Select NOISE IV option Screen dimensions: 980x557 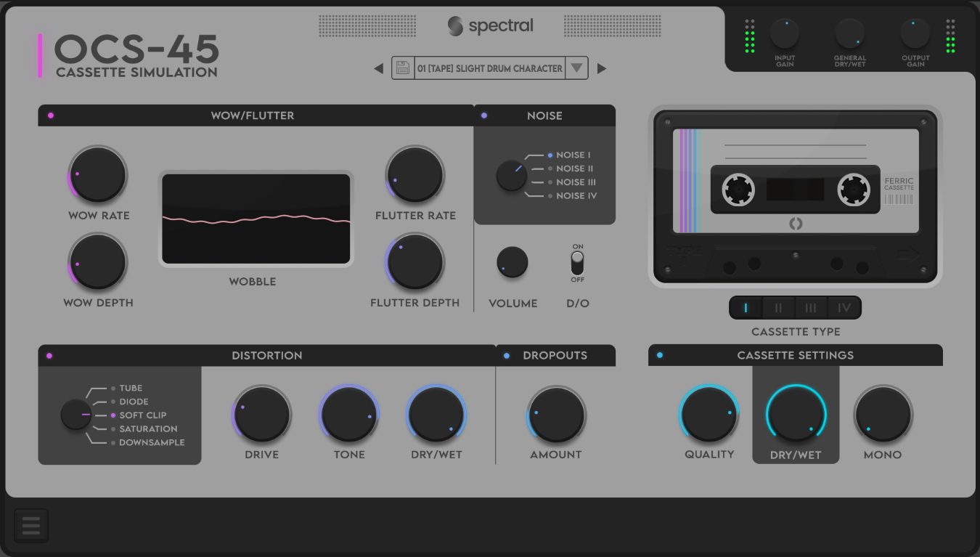(x=572, y=196)
